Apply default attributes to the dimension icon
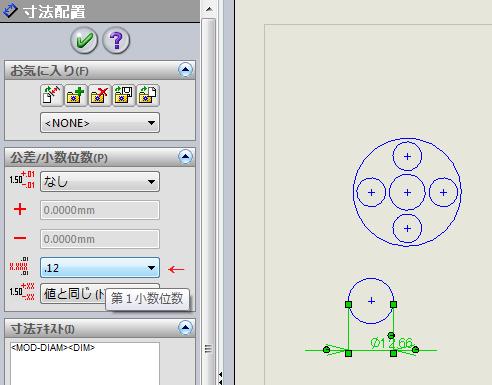Viewport: 492px width, 385px height. pos(52,95)
